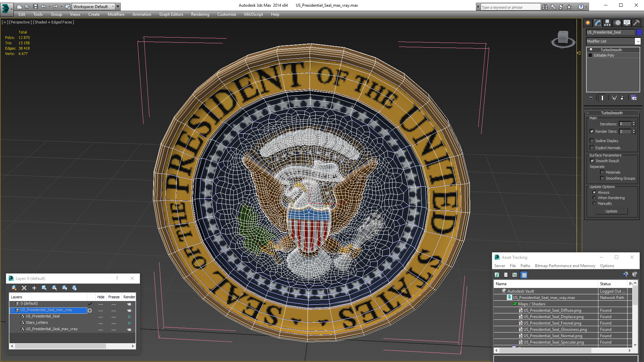This screenshot has height=362, width=644.
Task: Enable separate by Smoothing Groups checkbox
Action: click(x=602, y=178)
